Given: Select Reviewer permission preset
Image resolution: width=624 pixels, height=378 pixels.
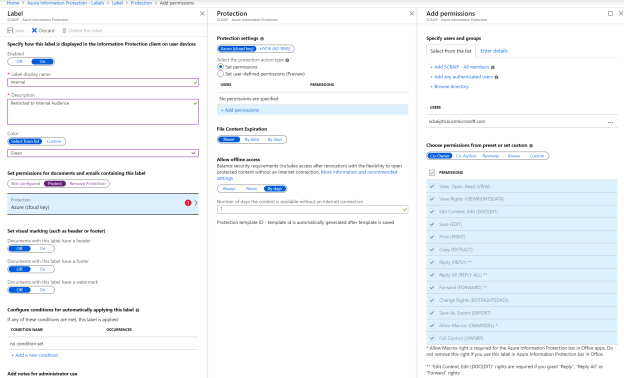Looking at the screenshot, I should 491,156.
